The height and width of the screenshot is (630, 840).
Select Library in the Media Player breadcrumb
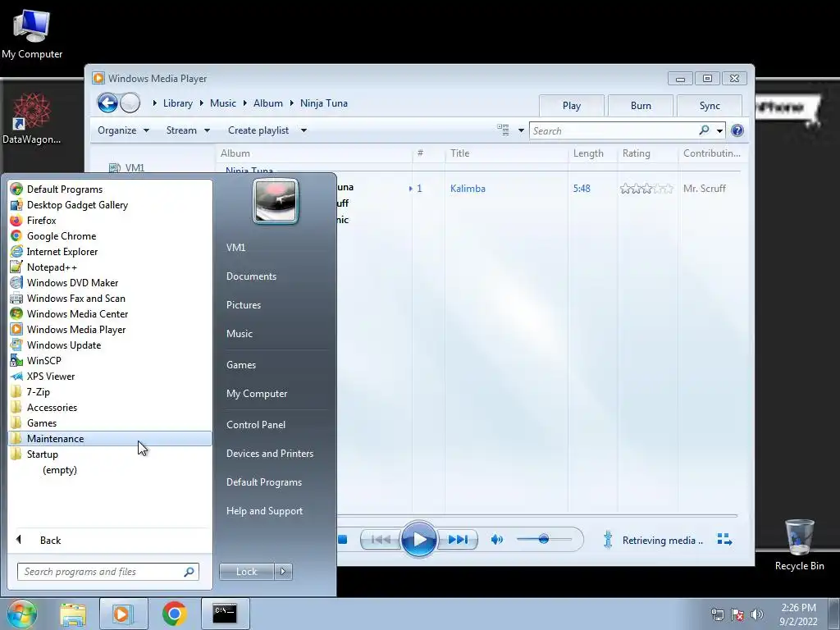177,103
